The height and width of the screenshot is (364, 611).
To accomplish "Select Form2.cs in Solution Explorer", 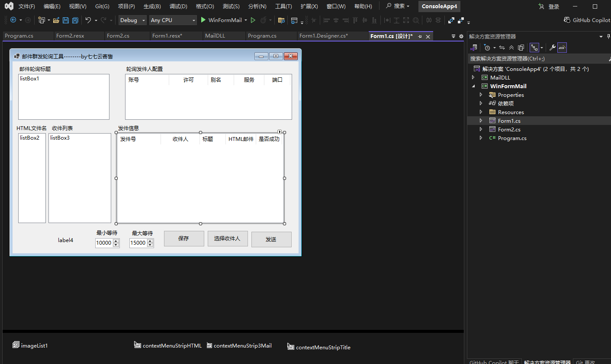I will 509,130.
